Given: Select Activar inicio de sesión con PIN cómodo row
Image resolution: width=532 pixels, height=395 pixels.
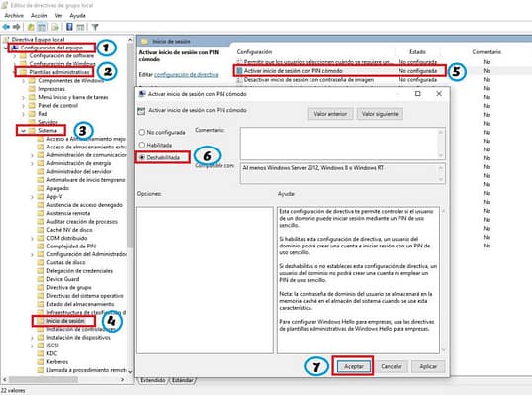Looking at the screenshot, I should [x=340, y=71].
